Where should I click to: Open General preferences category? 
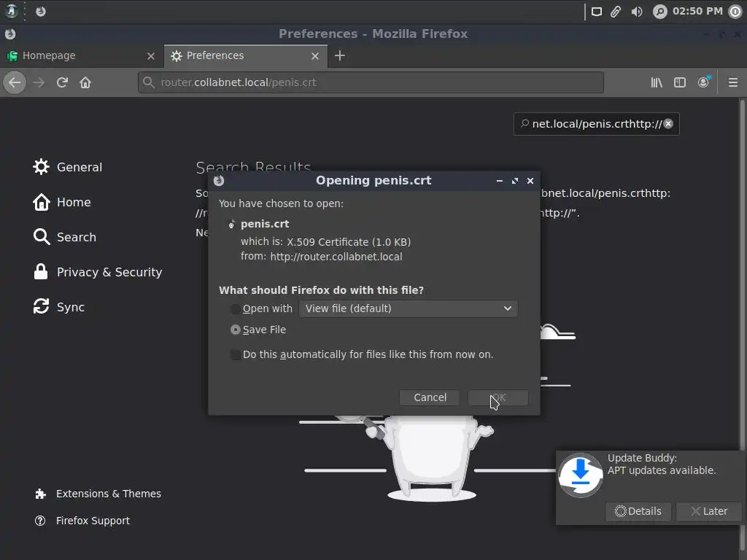68,167
